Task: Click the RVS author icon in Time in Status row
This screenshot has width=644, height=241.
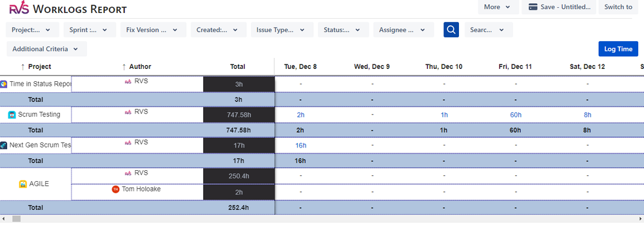Action: point(128,81)
